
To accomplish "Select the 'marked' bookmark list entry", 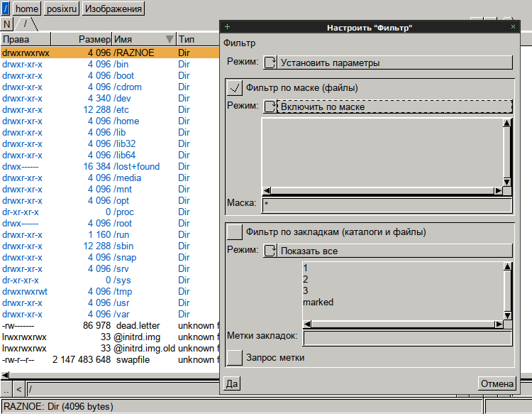I will (318, 303).
